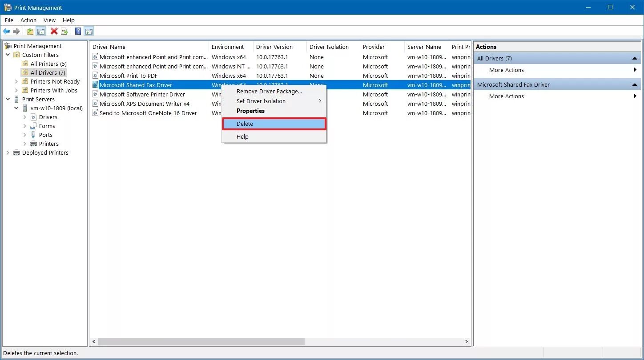Collapse the vm-w10-1809 (local) node
The image size is (644, 360).
16,108
